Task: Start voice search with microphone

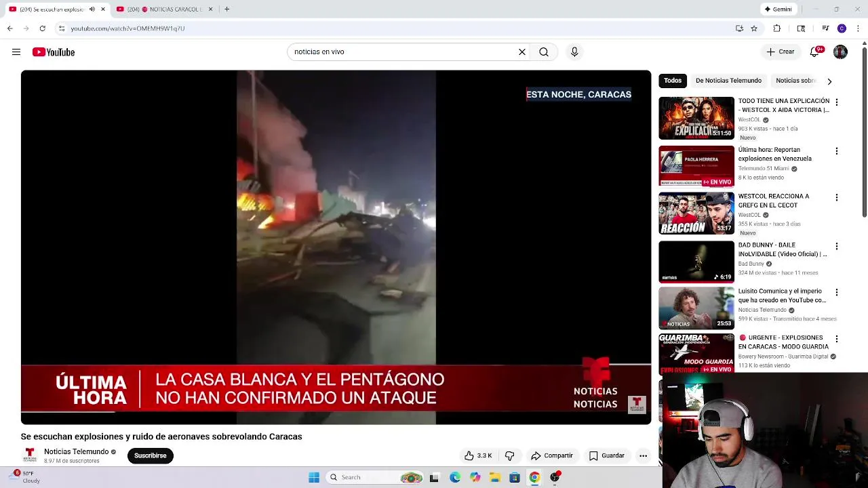Action: (574, 52)
